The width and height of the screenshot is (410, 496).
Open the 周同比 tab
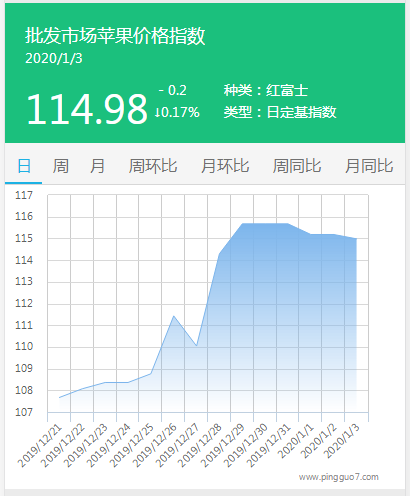(x=297, y=166)
